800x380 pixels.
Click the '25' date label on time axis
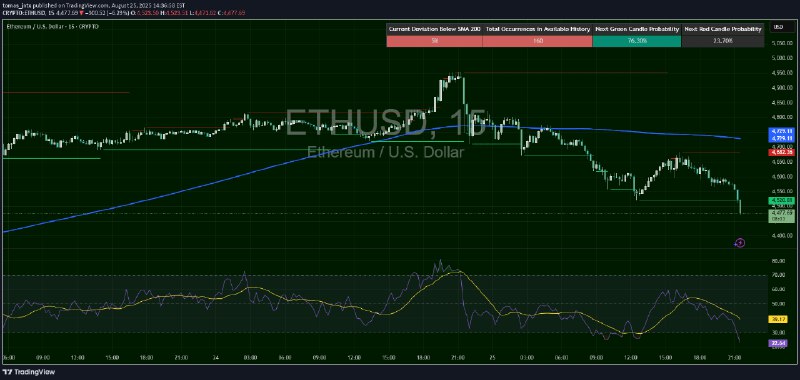coord(492,358)
